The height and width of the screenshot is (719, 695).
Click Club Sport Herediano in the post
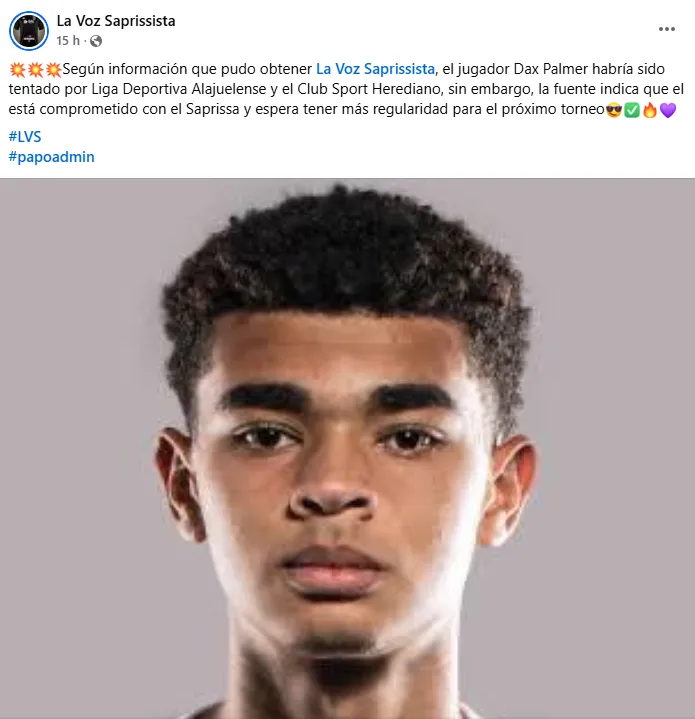click(369, 89)
